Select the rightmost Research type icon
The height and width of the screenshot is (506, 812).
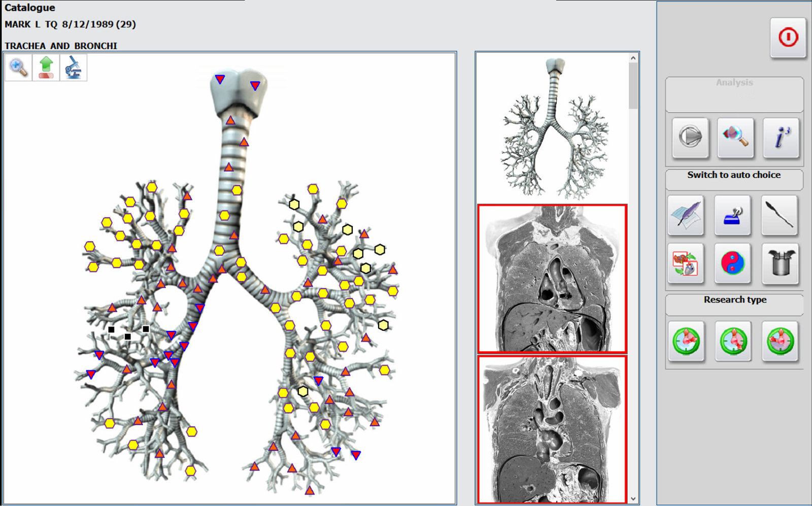[780, 341]
